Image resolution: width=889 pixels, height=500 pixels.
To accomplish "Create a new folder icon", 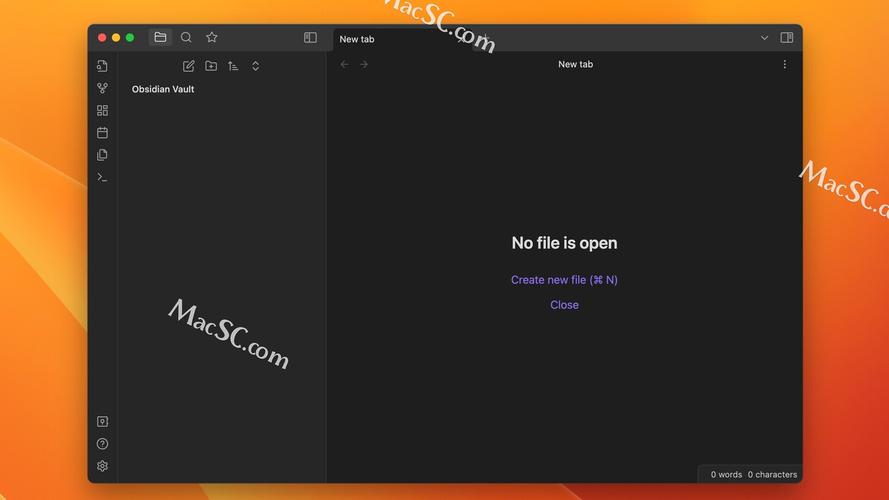I will click(x=211, y=66).
